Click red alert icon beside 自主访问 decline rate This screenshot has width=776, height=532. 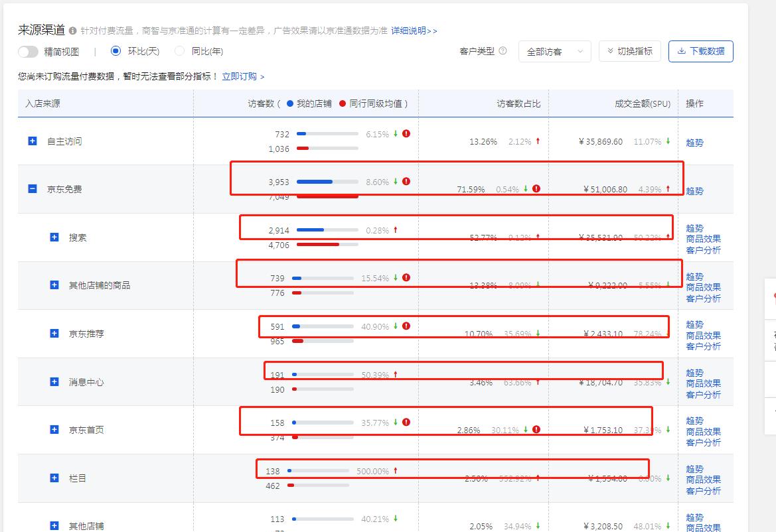(407, 133)
